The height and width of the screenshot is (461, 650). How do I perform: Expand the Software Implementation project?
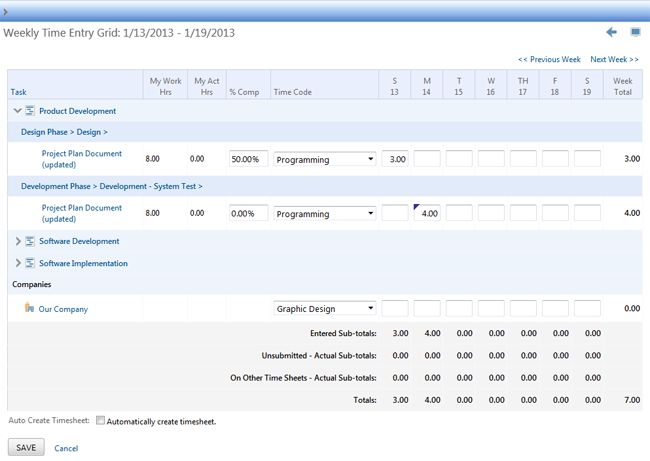(x=18, y=263)
